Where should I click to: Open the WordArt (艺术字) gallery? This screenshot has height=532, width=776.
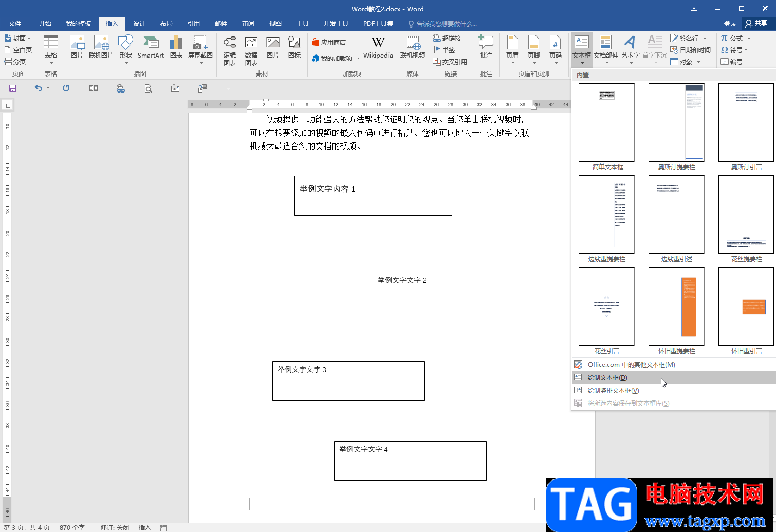(x=631, y=49)
